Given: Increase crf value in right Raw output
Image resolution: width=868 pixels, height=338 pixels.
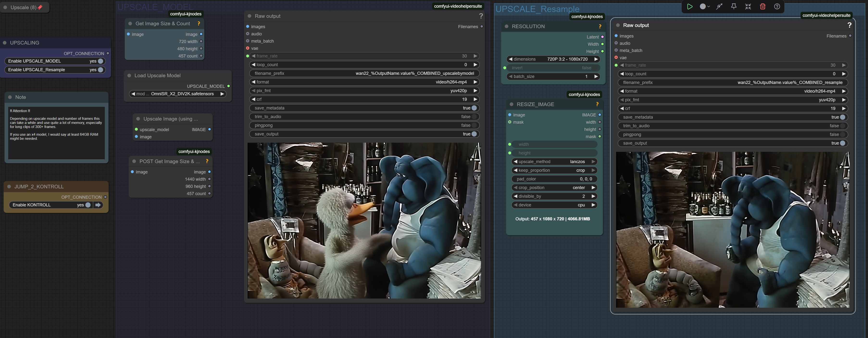Looking at the screenshot, I should pyautogui.click(x=843, y=109).
